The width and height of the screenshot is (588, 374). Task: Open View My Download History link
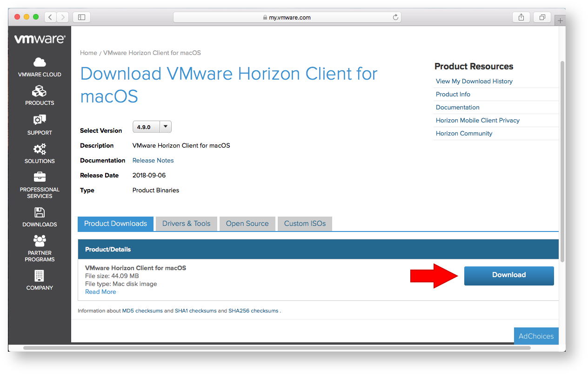pos(474,81)
